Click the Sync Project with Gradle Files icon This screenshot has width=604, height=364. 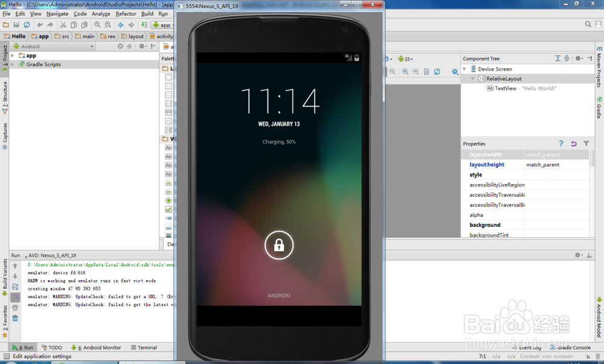(x=27, y=25)
